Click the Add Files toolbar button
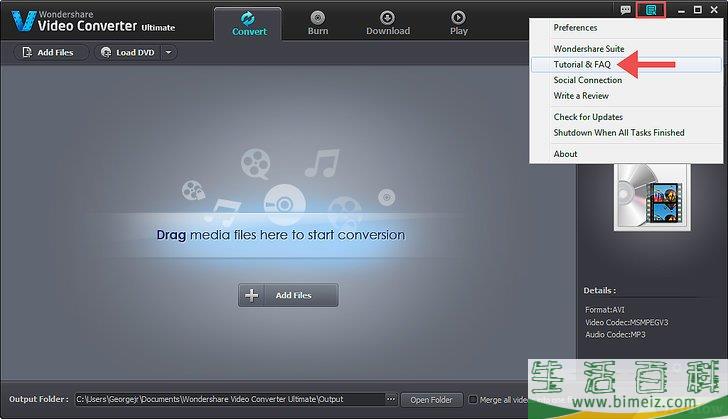This screenshot has height=419, width=728. pyautogui.click(x=51, y=52)
